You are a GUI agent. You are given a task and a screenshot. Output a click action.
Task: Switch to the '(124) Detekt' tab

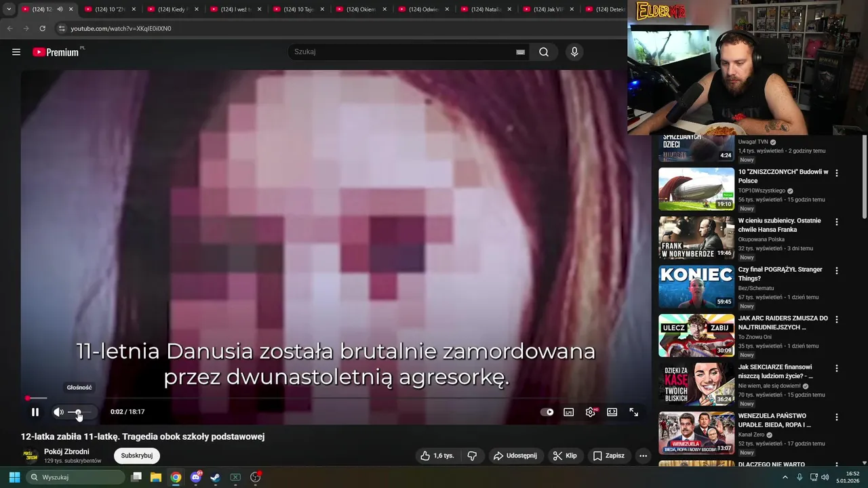click(x=606, y=9)
